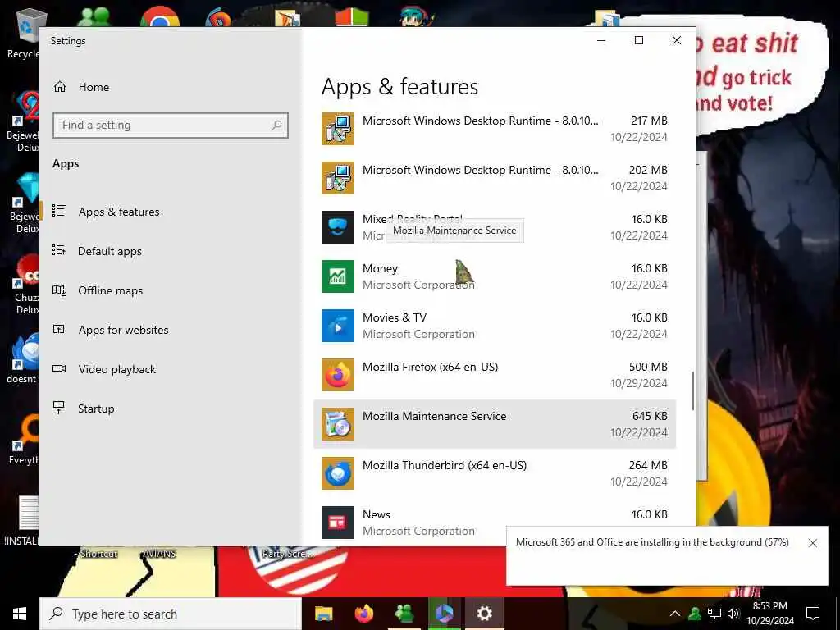Go to Settings Home
The height and width of the screenshot is (630, 840).
(x=171, y=87)
